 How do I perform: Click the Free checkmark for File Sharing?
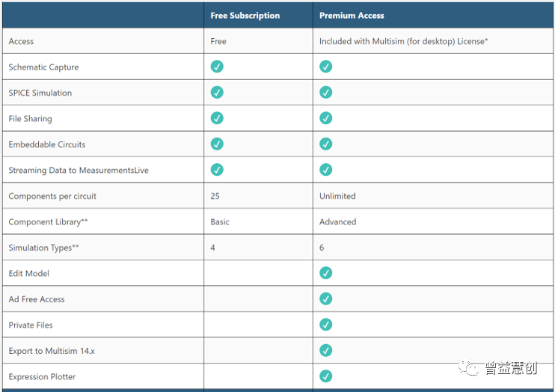(217, 118)
